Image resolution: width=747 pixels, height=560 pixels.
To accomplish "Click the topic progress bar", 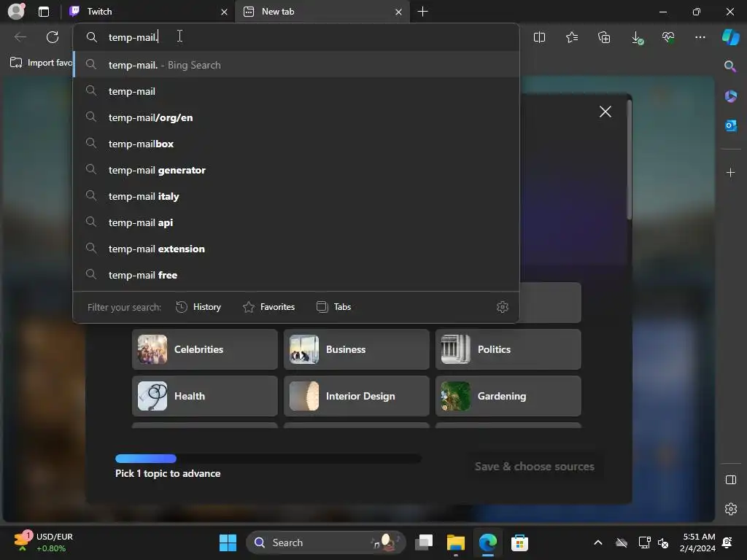I will (268, 459).
